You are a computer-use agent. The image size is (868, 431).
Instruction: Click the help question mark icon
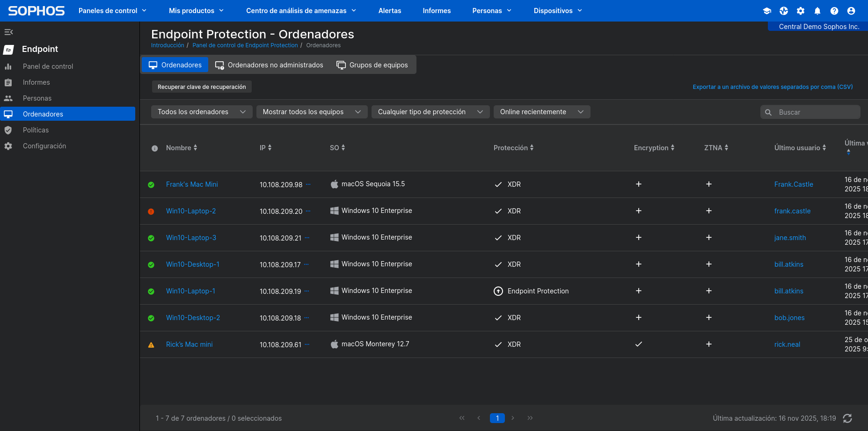[x=834, y=11]
